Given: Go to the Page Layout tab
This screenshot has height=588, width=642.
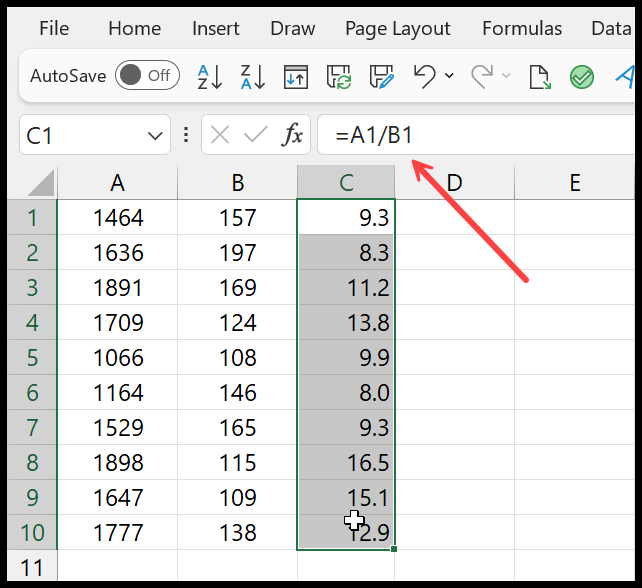Looking at the screenshot, I should click(398, 29).
